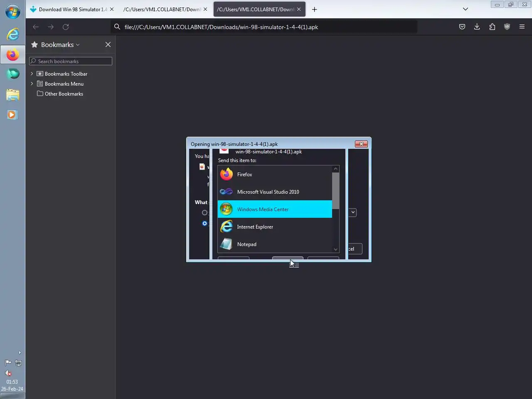Select the unselected radio button in Opening dialog
The image size is (532, 399).
[x=204, y=213]
